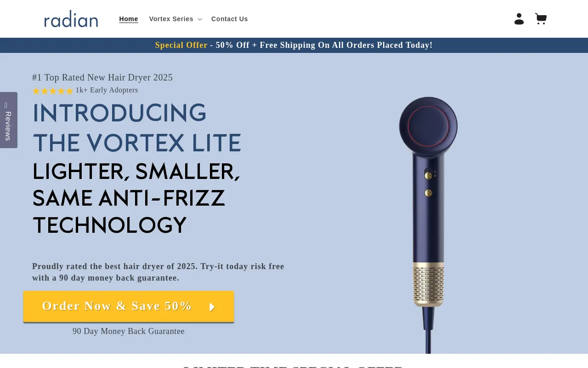
Task: Go to the Home menu link
Action: click(129, 19)
